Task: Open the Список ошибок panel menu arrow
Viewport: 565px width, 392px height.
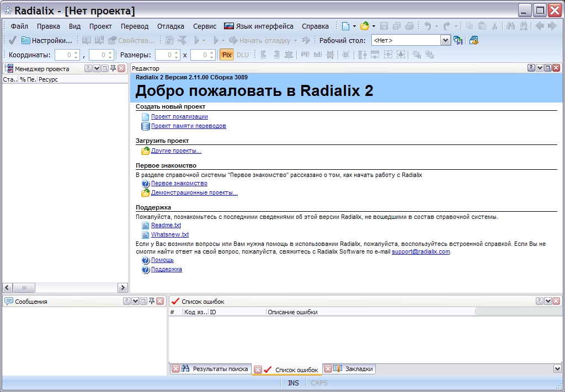Action: [548, 301]
